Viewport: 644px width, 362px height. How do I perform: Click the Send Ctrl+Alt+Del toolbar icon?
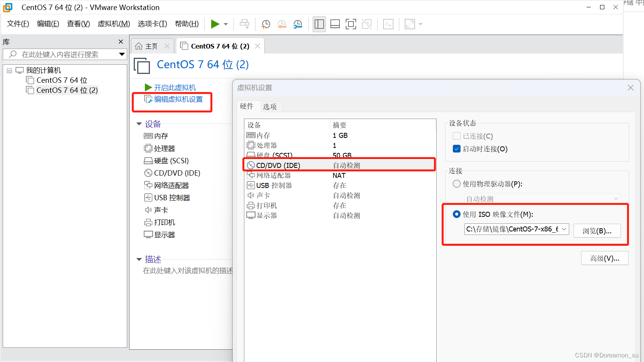click(244, 24)
